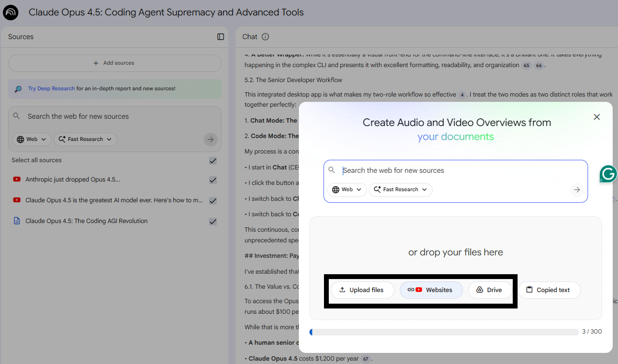
Task: Click the Upload files button
Action: click(x=362, y=290)
